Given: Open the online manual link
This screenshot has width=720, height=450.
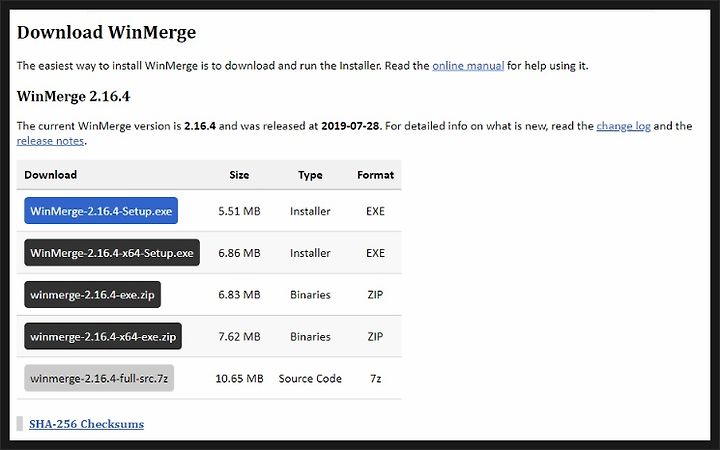Looking at the screenshot, I should click(x=468, y=66).
